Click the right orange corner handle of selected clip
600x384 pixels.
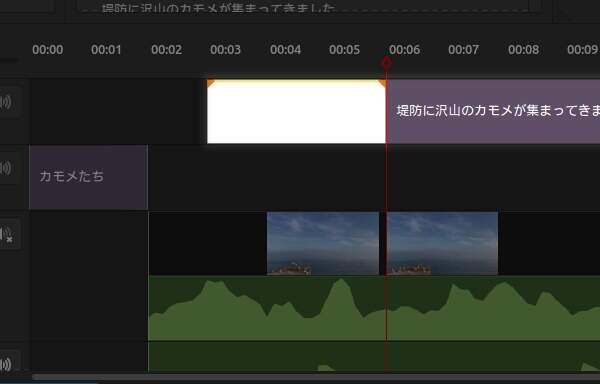(382, 83)
